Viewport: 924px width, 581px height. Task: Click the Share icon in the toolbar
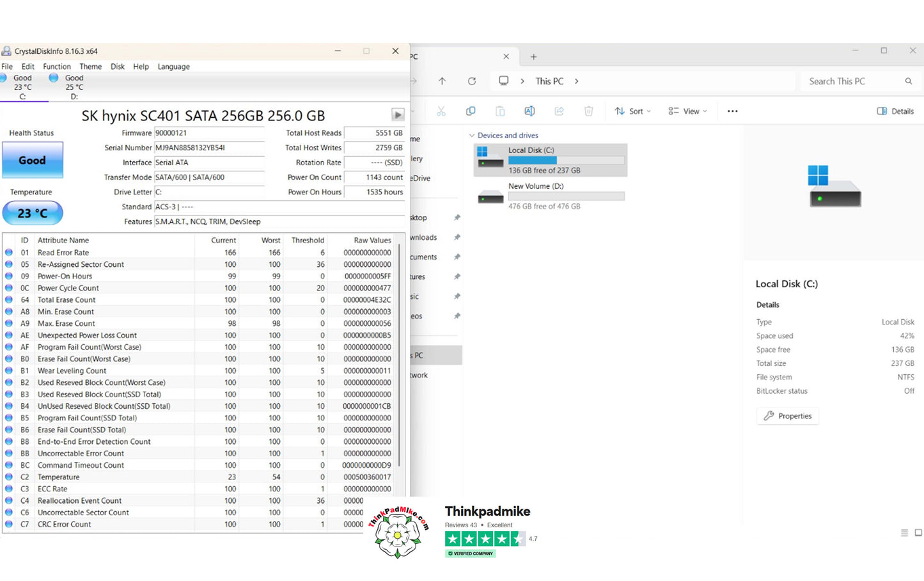tap(559, 111)
